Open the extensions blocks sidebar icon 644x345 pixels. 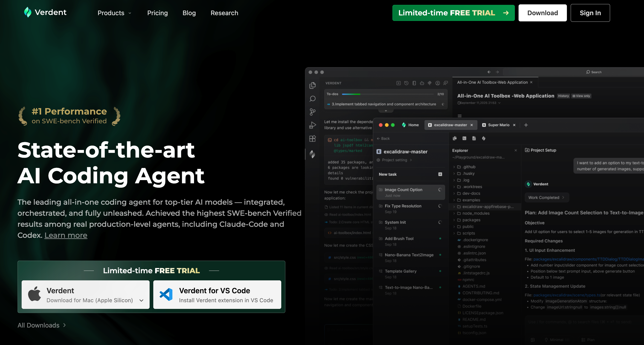[x=313, y=138]
